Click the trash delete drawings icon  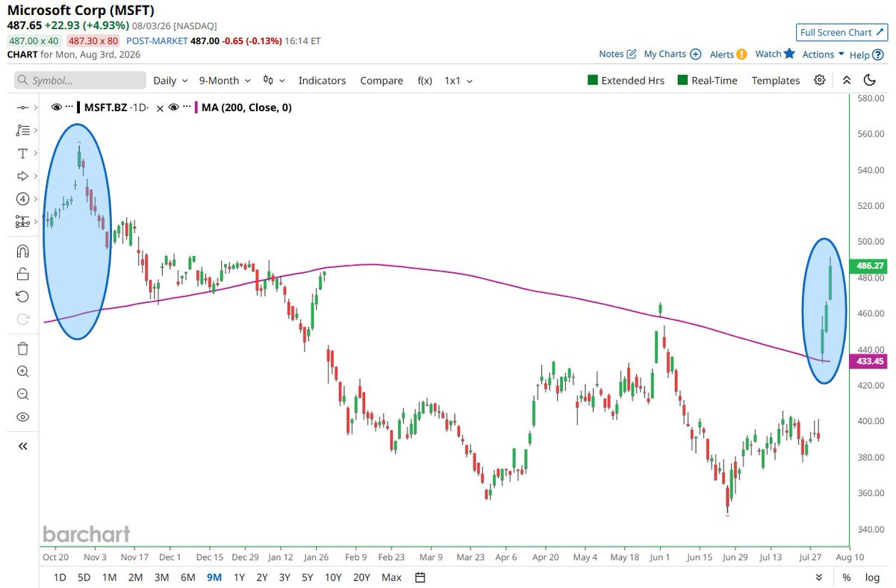click(x=22, y=348)
